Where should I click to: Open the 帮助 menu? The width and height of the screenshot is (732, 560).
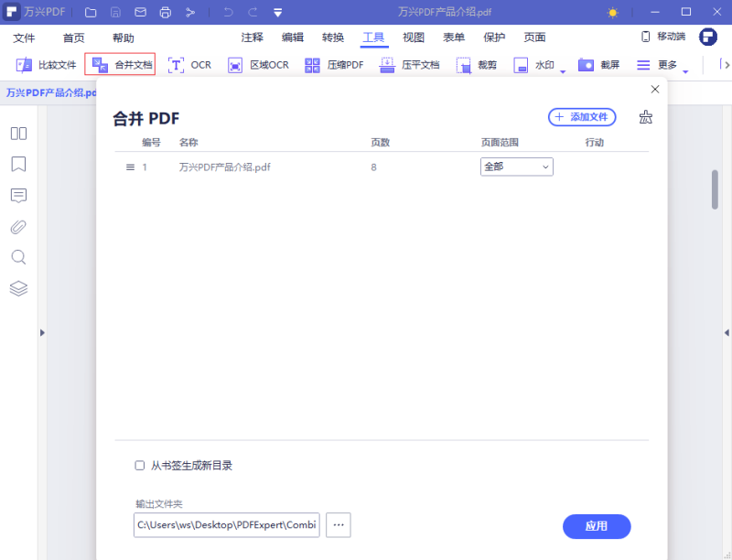coord(124,38)
